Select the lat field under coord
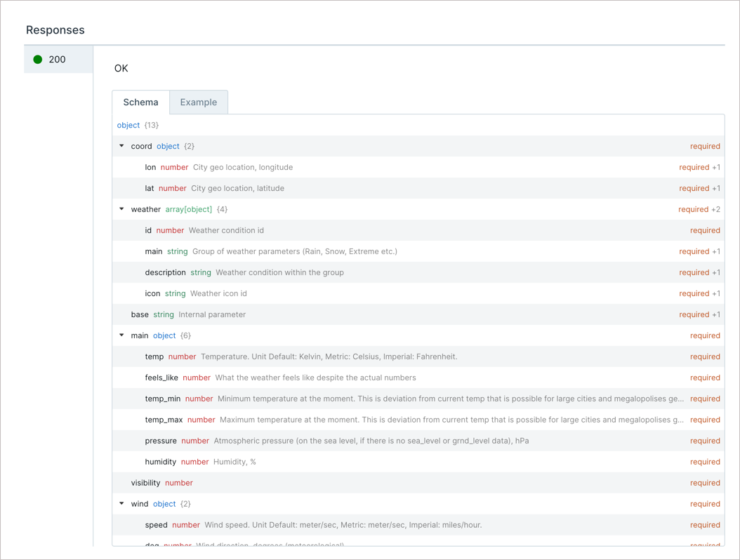Screen dimensions: 740x560 (150, 188)
